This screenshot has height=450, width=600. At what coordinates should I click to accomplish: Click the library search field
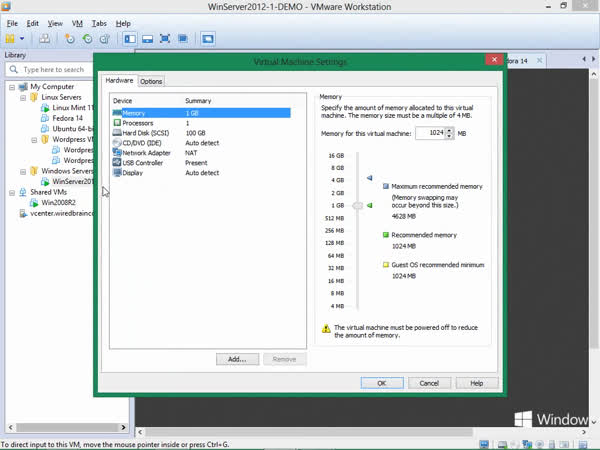[x=50, y=70]
